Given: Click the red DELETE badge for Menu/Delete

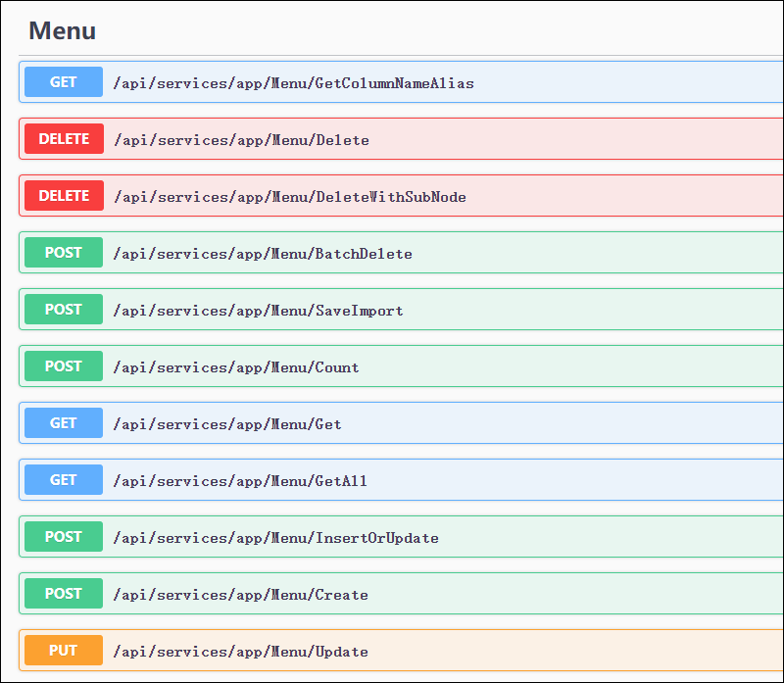Looking at the screenshot, I should pyautogui.click(x=64, y=138).
